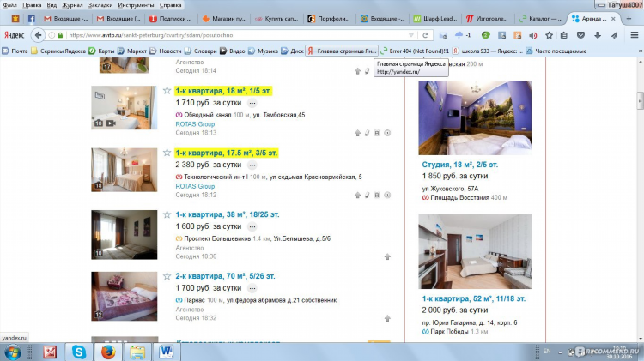
Task: Open the downloads arrow icon in toolbar
Action: (x=598, y=35)
